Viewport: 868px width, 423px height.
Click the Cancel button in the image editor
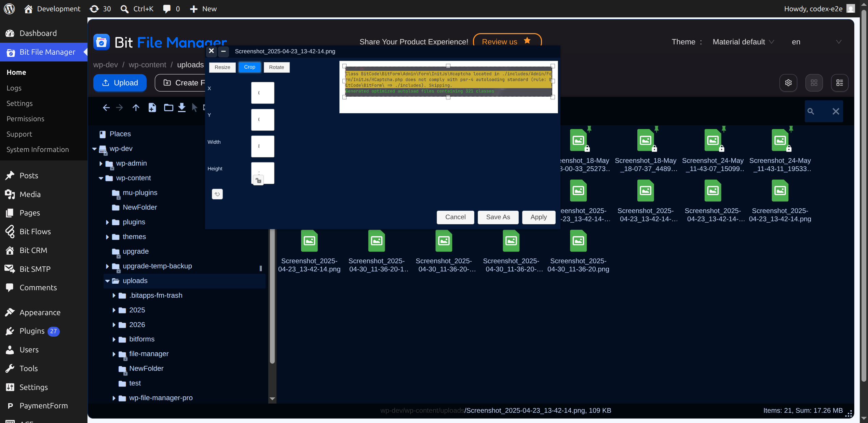[x=455, y=217]
